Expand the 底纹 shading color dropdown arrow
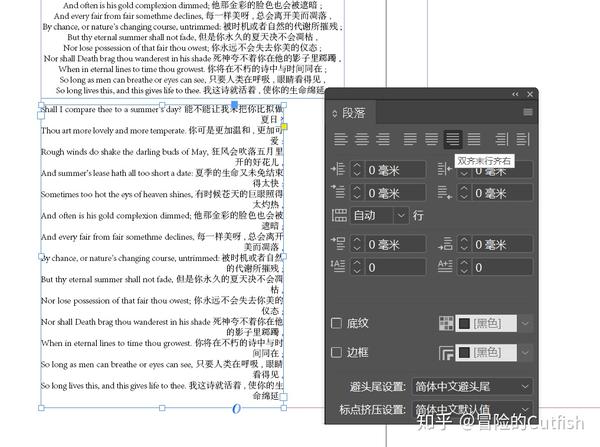Image resolution: width=600 pixels, height=447 pixels. (x=525, y=324)
